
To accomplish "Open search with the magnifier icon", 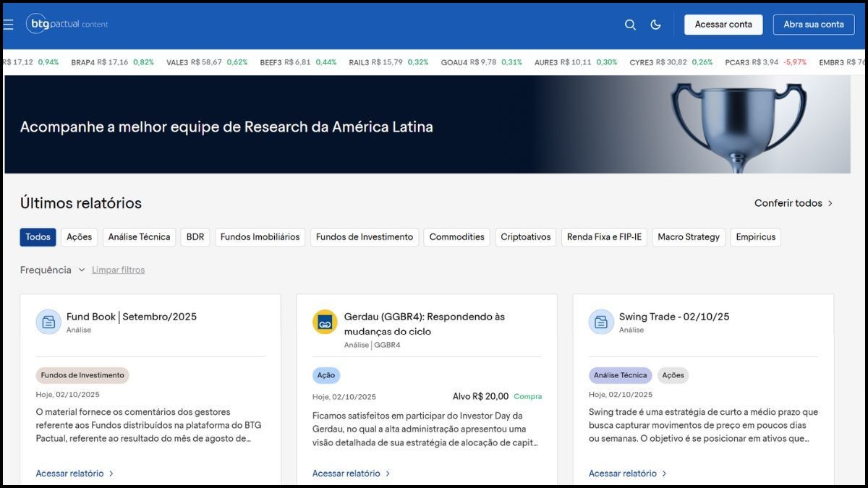I will (x=630, y=25).
